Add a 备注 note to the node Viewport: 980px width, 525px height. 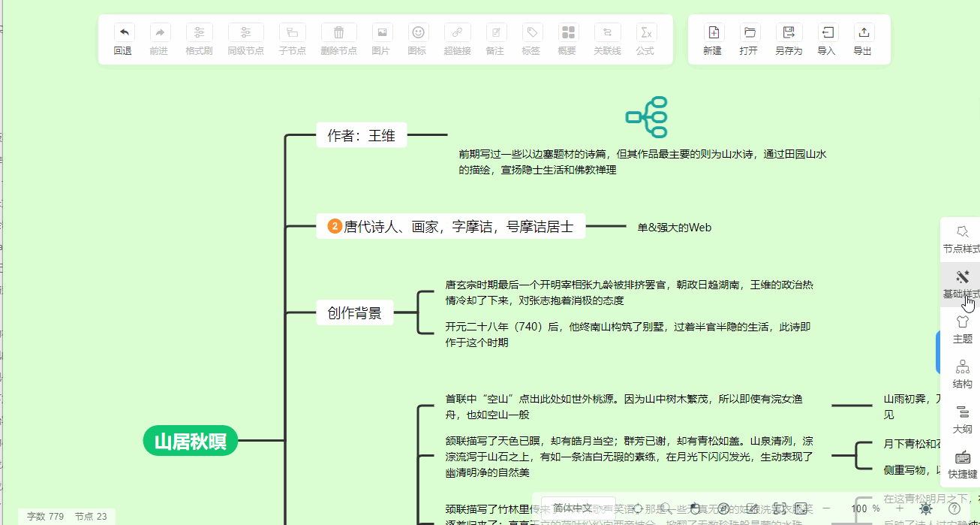(x=495, y=39)
